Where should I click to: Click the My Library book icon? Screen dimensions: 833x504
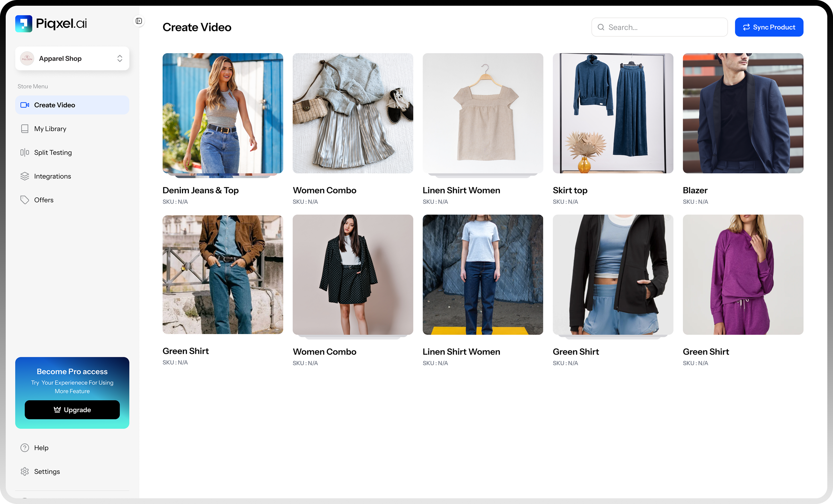[25, 129]
